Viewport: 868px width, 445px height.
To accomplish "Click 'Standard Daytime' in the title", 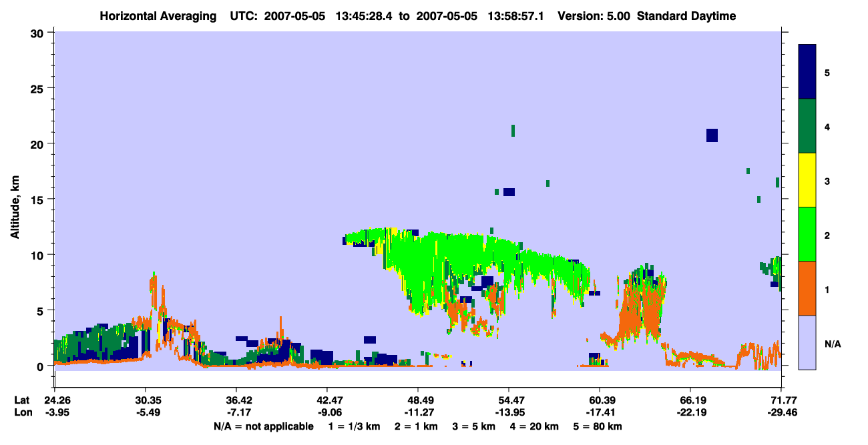I will [x=686, y=16].
